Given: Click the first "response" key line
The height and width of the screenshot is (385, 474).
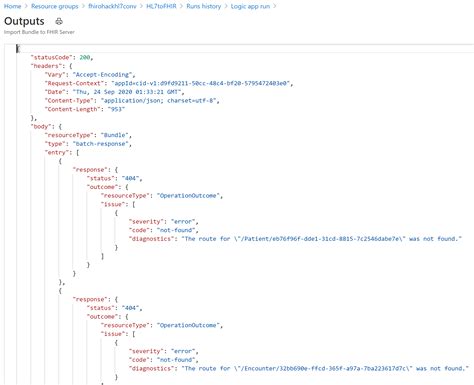Looking at the screenshot, I should click(x=95, y=170).
